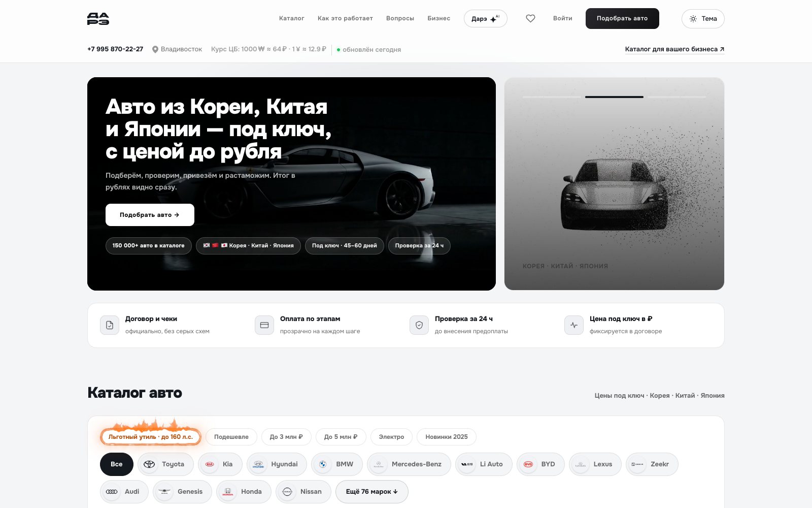Click the 150 000+ авто в каталоге badge
The image size is (812, 508).
pyautogui.click(x=149, y=245)
